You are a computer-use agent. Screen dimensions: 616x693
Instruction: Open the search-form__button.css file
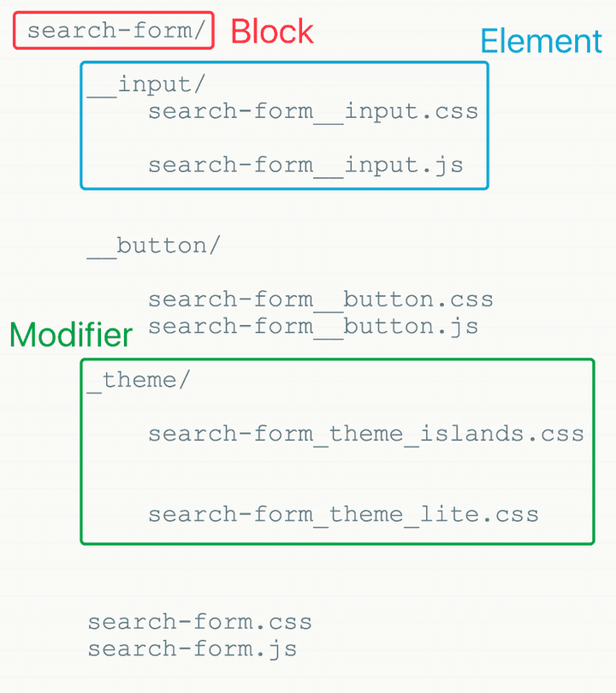pyautogui.click(x=320, y=299)
